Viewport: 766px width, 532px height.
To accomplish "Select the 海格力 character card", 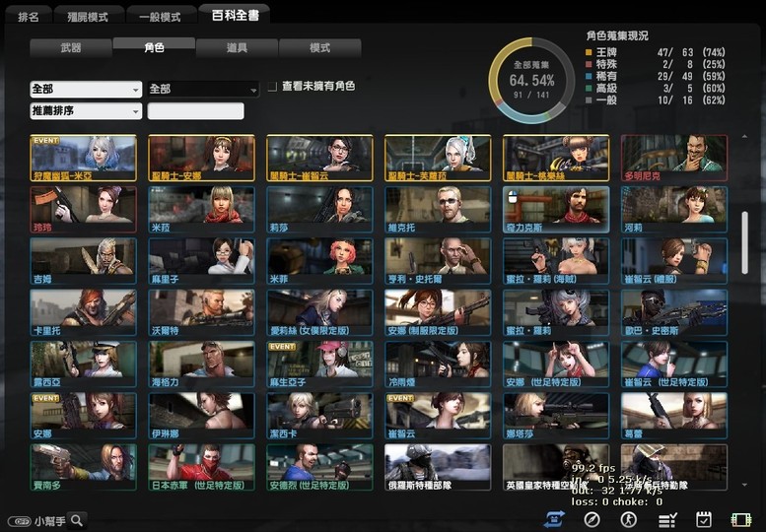I will coord(202,365).
